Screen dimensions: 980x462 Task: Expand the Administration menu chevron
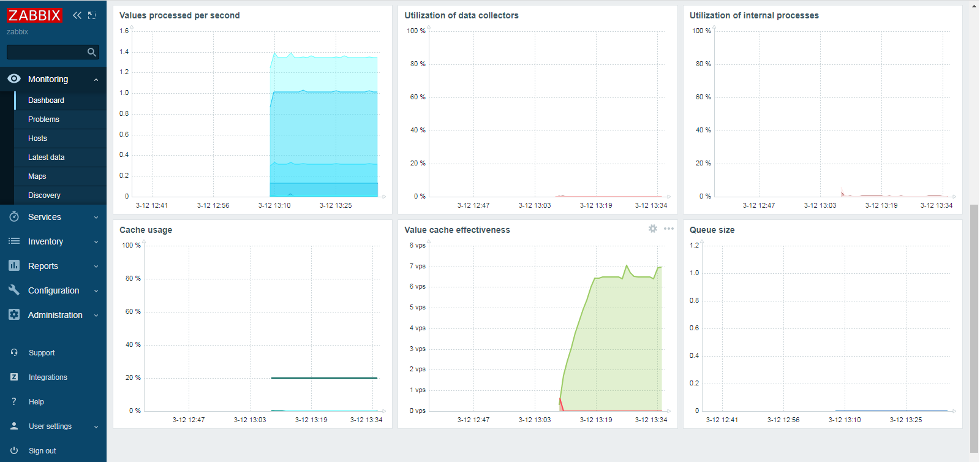click(x=96, y=315)
